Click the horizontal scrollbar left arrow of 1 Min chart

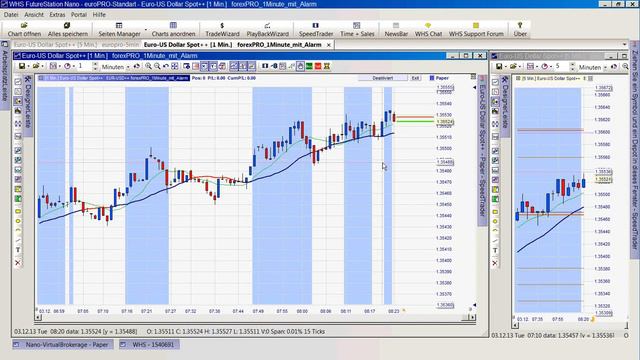coord(38,317)
